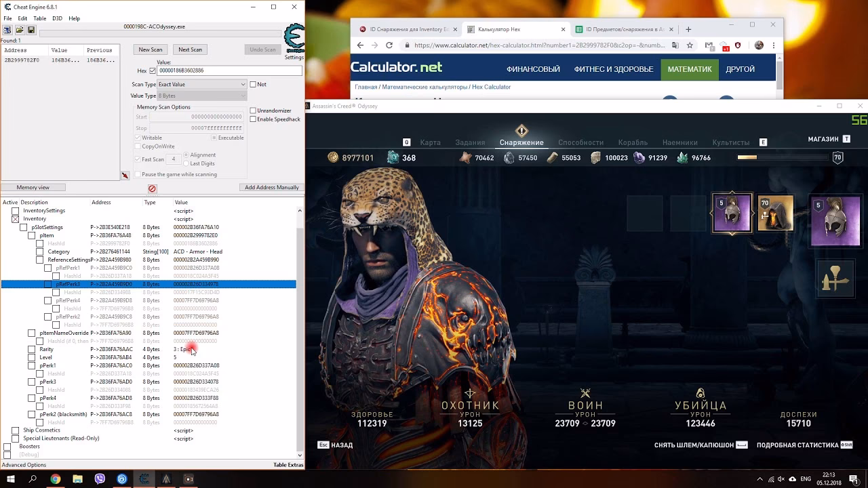The width and height of the screenshot is (868, 488).
Task: Open the Table menu
Action: pyautogui.click(x=40, y=18)
